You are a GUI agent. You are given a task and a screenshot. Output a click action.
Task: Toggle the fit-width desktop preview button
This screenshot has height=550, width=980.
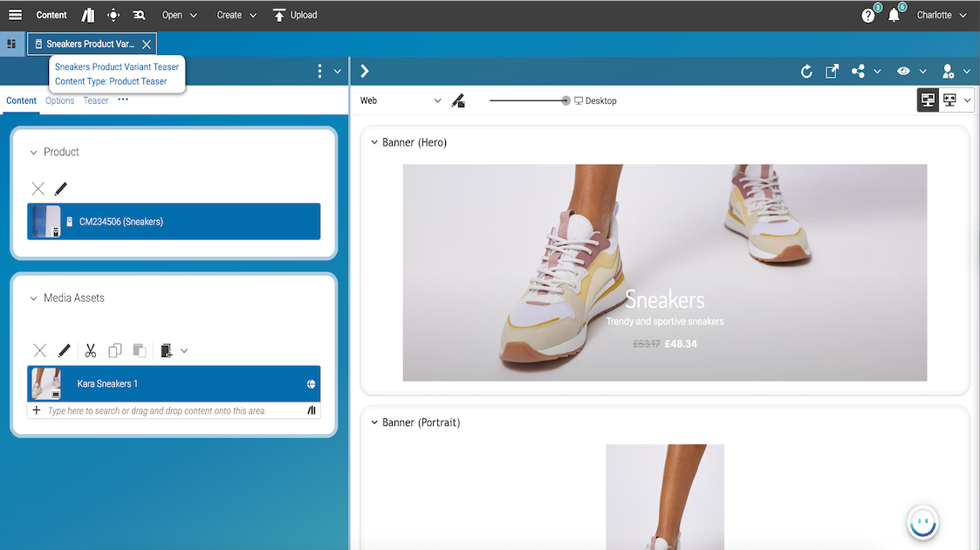(x=928, y=100)
